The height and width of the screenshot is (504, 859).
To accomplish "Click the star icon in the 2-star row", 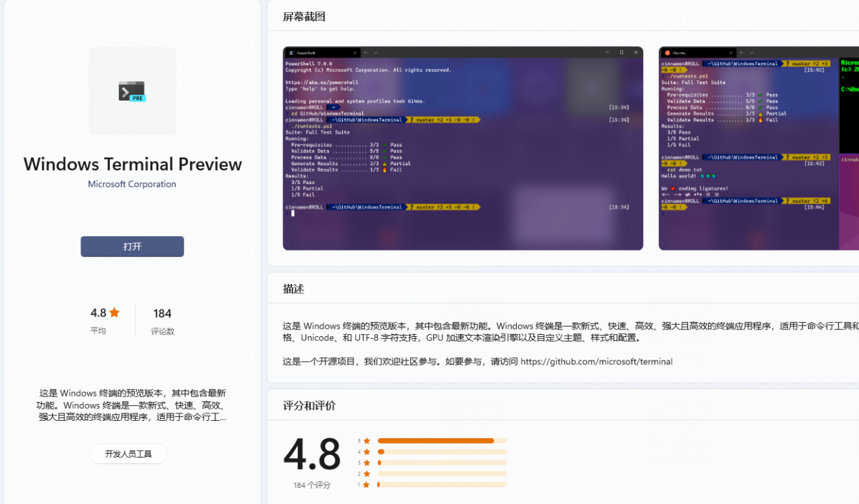I will click(366, 474).
